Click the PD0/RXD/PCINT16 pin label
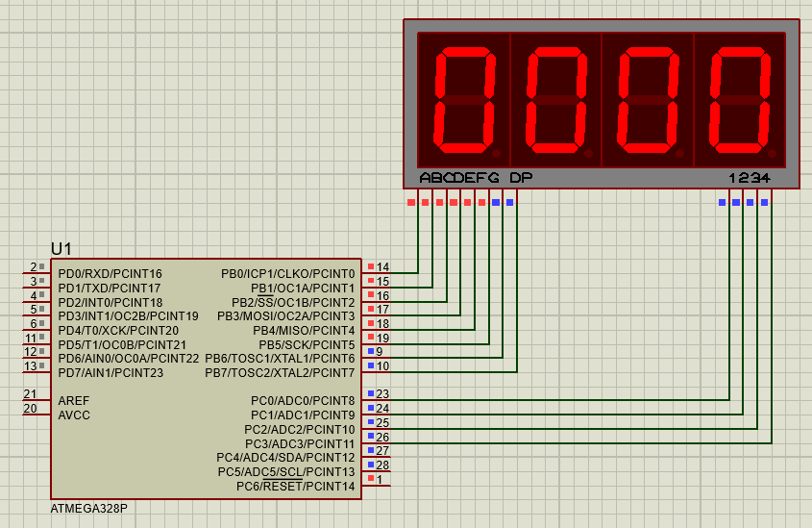812x528 pixels. [110, 274]
